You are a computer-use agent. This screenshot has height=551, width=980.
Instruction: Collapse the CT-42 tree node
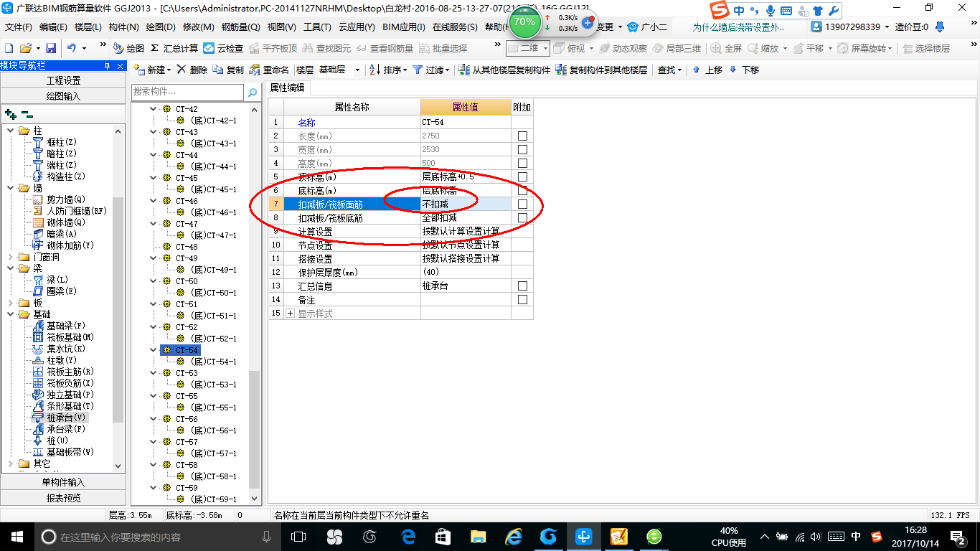pos(153,109)
